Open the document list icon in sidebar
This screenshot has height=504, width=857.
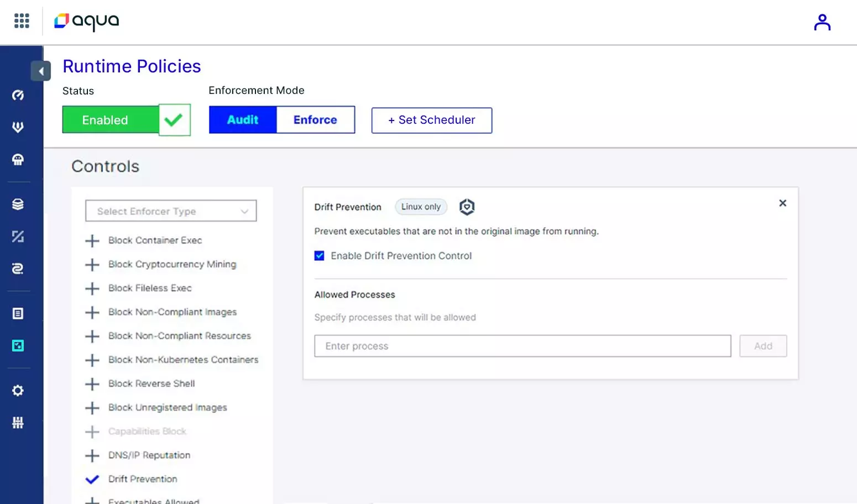(18, 313)
